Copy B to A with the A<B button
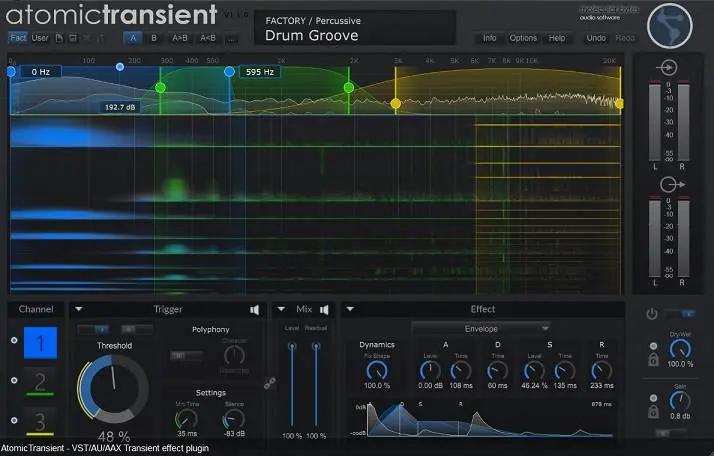This screenshot has width=714, height=456. click(x=208, y=38)
